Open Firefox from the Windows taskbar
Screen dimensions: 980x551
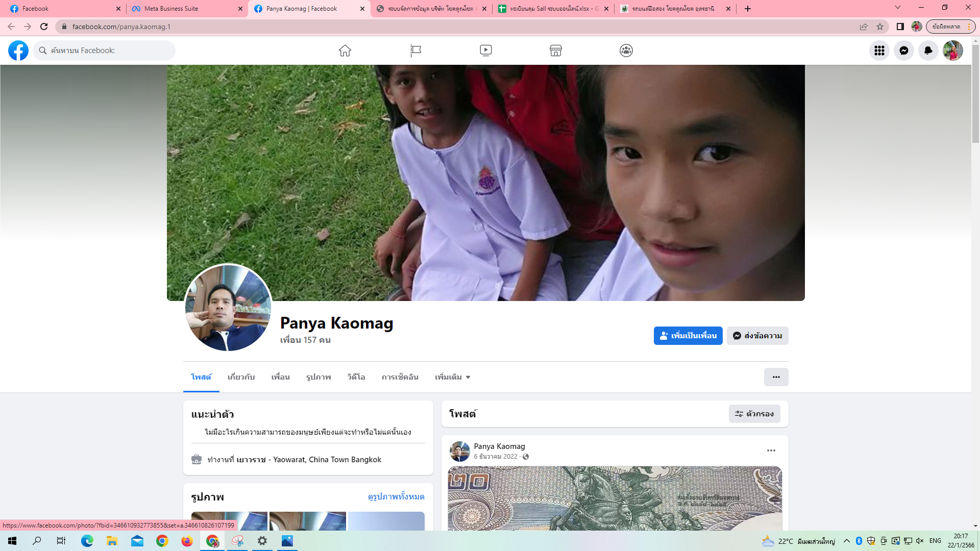coord(187,541)
